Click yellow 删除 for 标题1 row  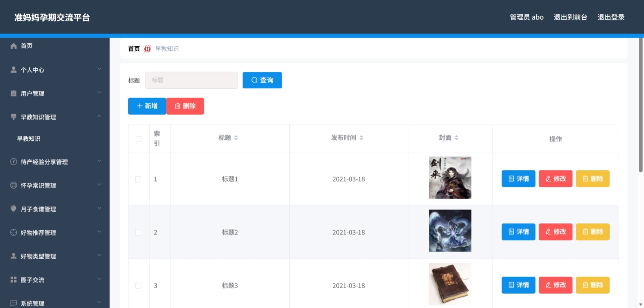coord(592,178)
